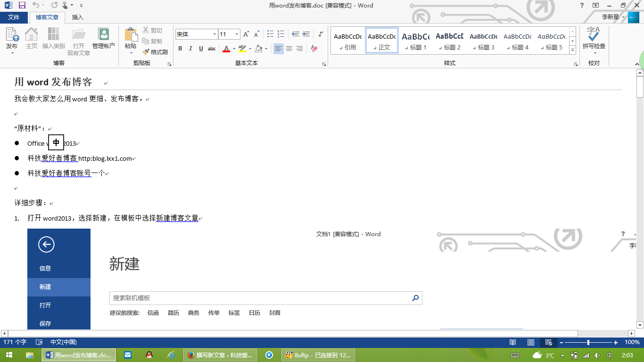
Task: Switch to Blog Post (博客文章) tab
Action: coord(47,17)
